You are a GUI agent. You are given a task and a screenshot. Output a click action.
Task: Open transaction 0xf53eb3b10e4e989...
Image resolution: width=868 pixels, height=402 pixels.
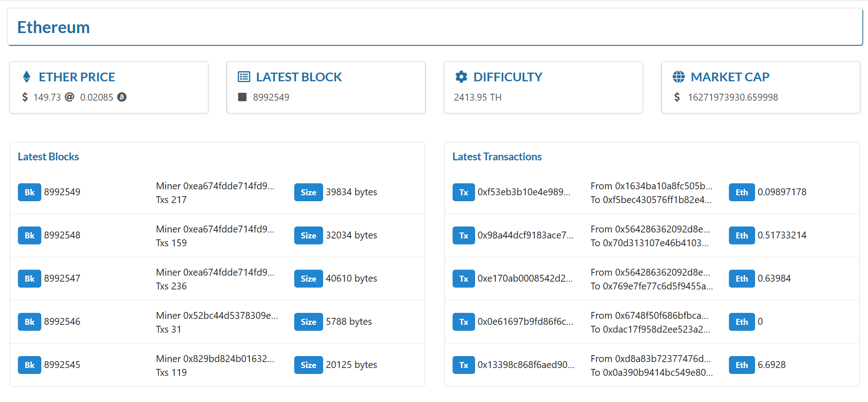[524, 192]
